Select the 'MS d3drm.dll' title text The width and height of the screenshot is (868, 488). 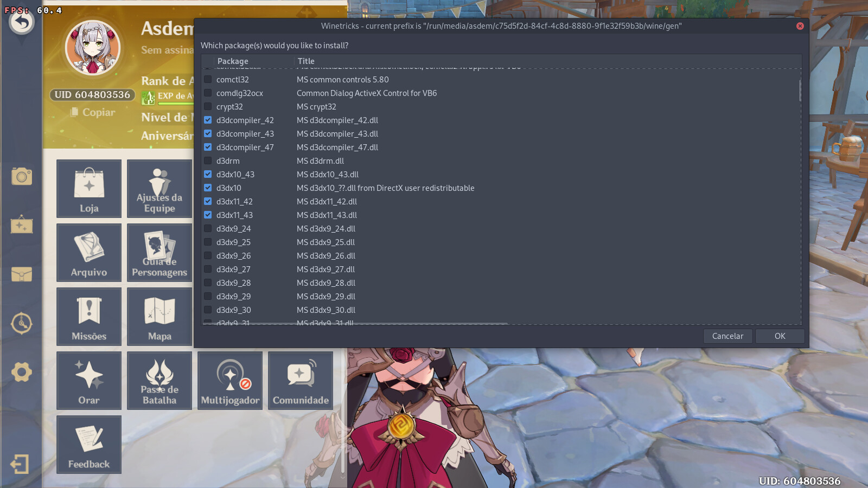(320, 161)
